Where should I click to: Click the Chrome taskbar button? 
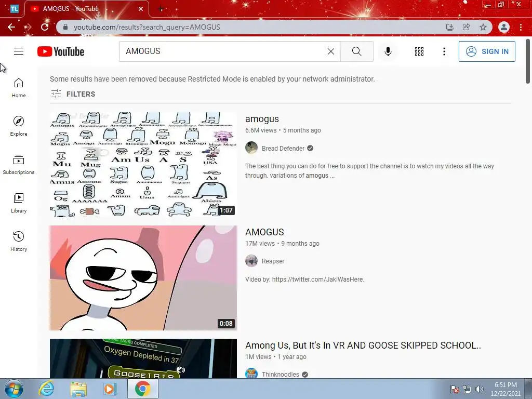pyautogui.click(x=143, y=389)
